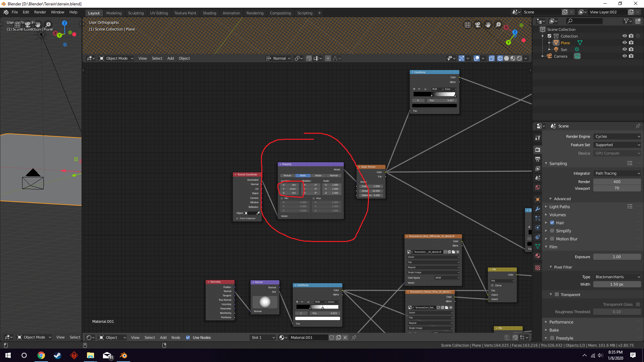
Task: Open the World properties tab
Action: (538, 187)
